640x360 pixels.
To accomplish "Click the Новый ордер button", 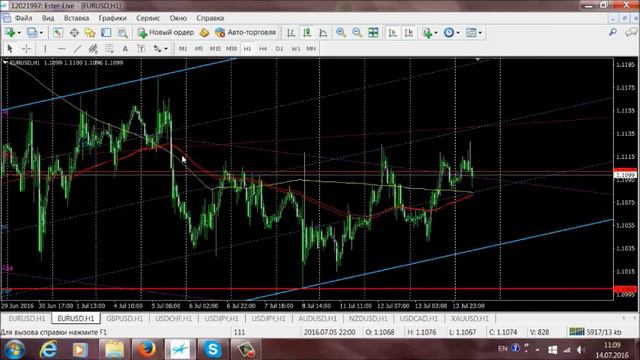I will coord(166,32).
